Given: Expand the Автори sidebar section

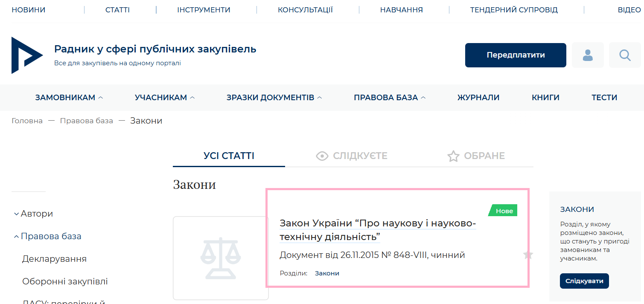Looking at the screenshot, I should point(33,214).
